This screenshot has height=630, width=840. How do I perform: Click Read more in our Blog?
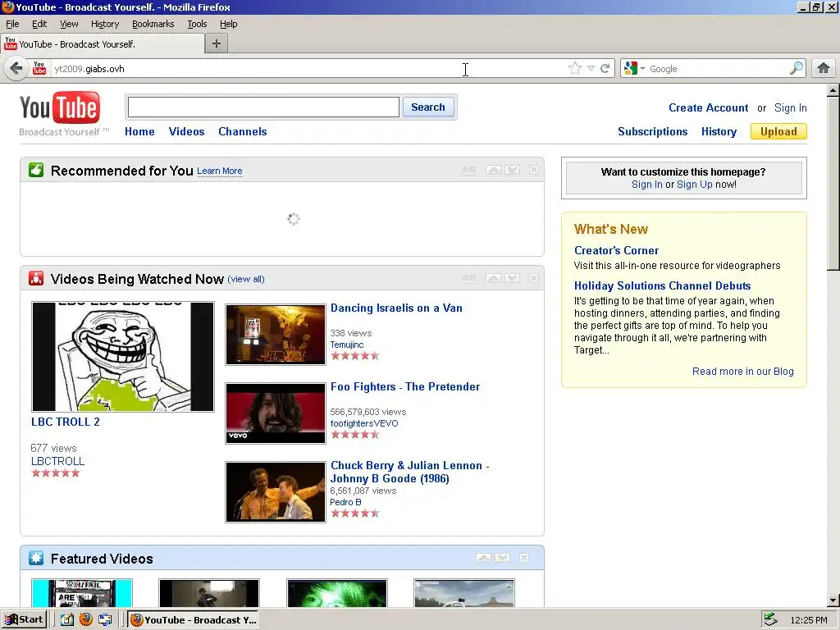pyautogui.click(x=742, y=372)
